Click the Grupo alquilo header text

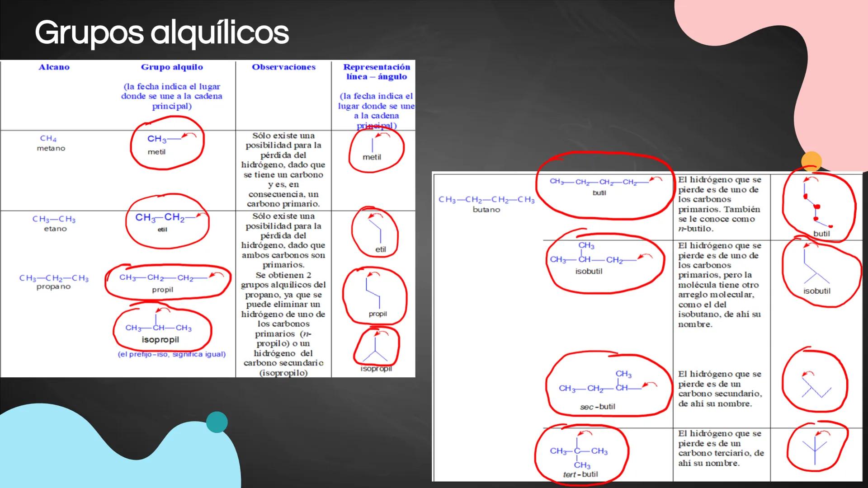(171, 67)
